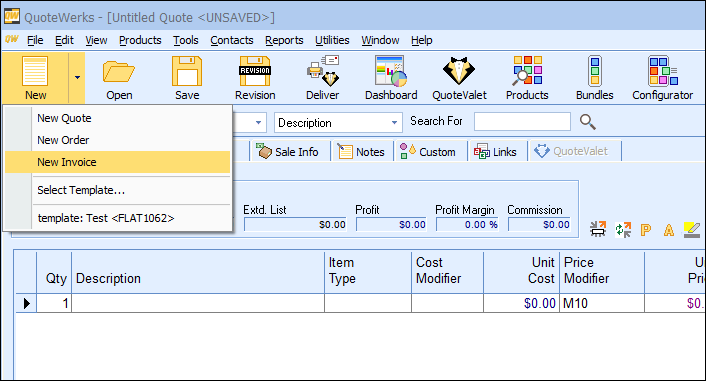
Task: Click the magnifying glass search icon
Action: pyautogui.click(x=588, y=122)
